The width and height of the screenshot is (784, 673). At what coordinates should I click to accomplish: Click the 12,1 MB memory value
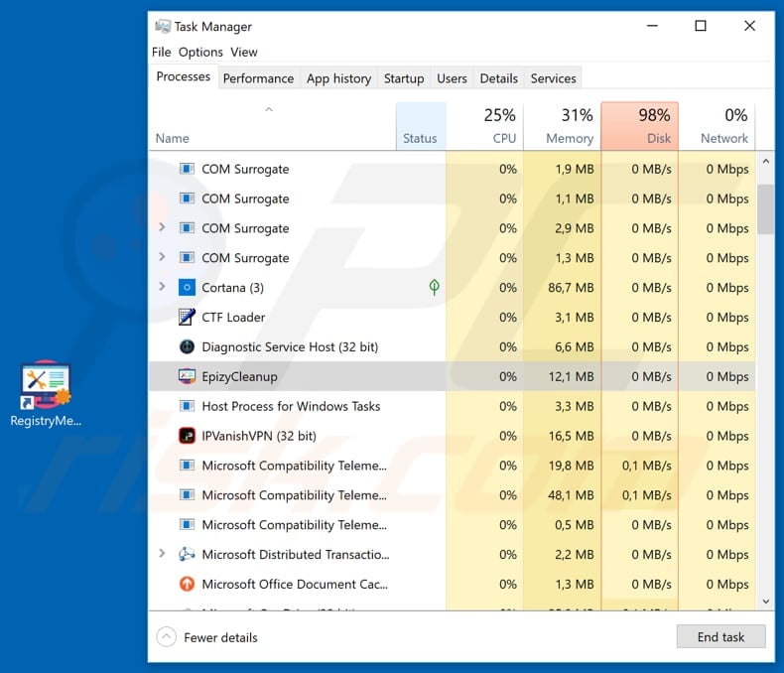tap(571, 376)
